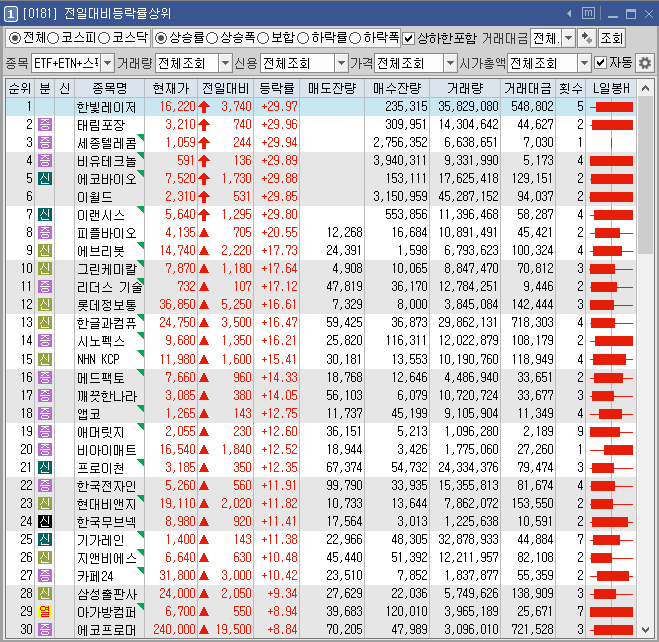Select the 하락폭 radio button

pyautogui.click(x=355, y=38)
